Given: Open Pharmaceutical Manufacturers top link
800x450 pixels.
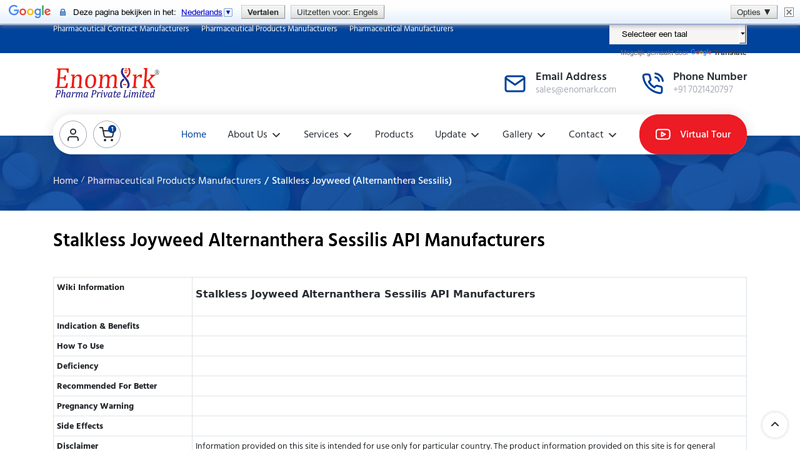Looking at the screenshot, I should (401, 29).
